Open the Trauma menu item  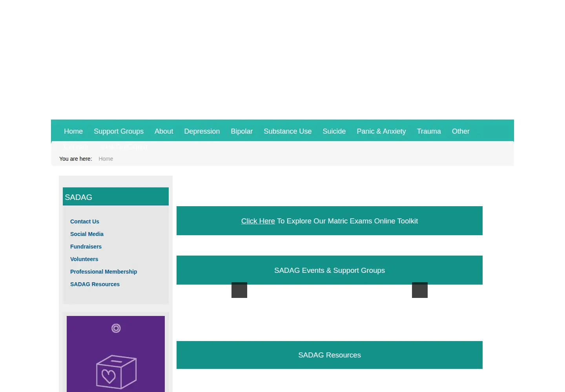[x=429, y=131]
